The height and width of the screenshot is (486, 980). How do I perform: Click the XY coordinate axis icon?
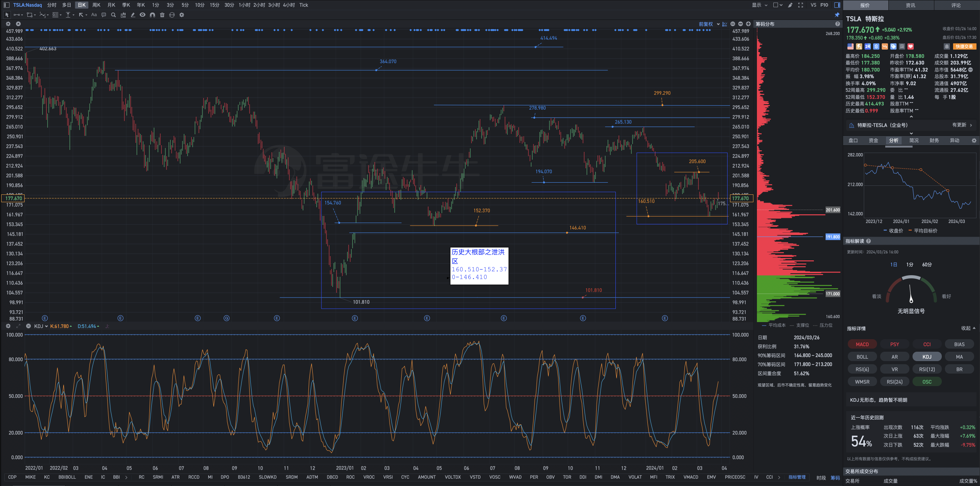click(725, 24)
